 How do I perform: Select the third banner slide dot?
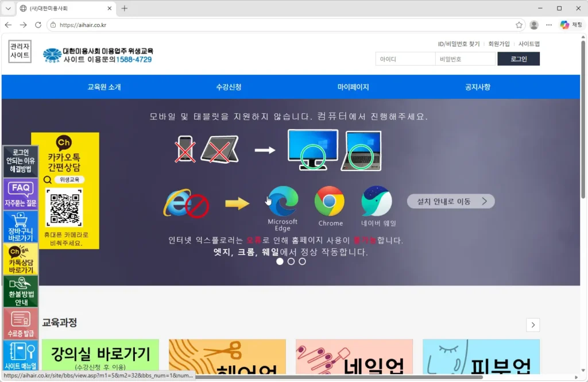[x=302, y=261]
